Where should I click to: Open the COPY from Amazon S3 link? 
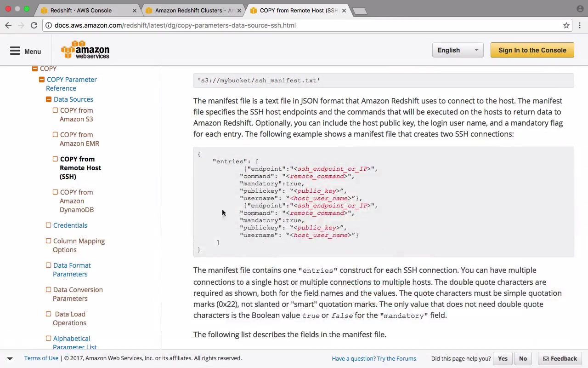(x=76, y=115)
